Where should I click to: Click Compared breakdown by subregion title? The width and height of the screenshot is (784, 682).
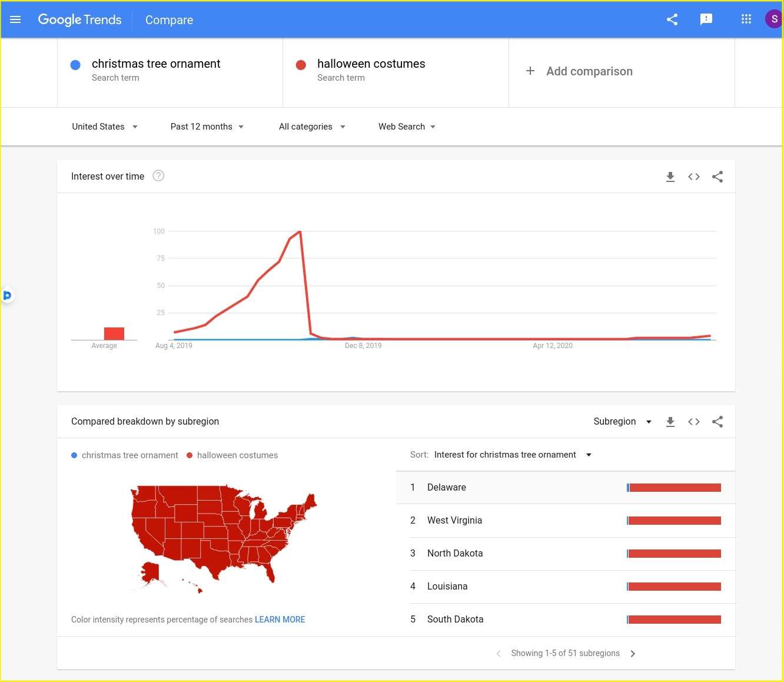coord(145,421)
